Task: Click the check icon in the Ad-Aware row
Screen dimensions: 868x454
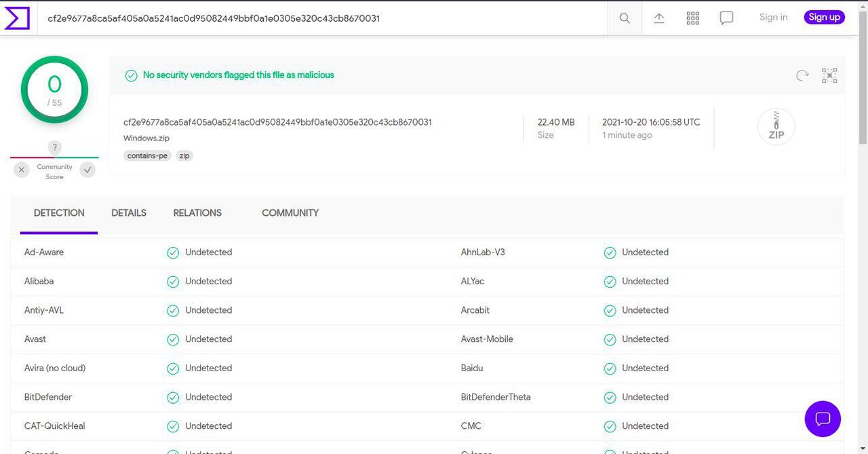Action: point(173,252)
